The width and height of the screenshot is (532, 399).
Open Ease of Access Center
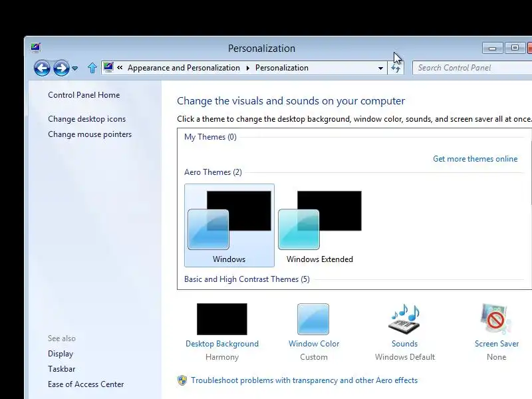(86, 384)
